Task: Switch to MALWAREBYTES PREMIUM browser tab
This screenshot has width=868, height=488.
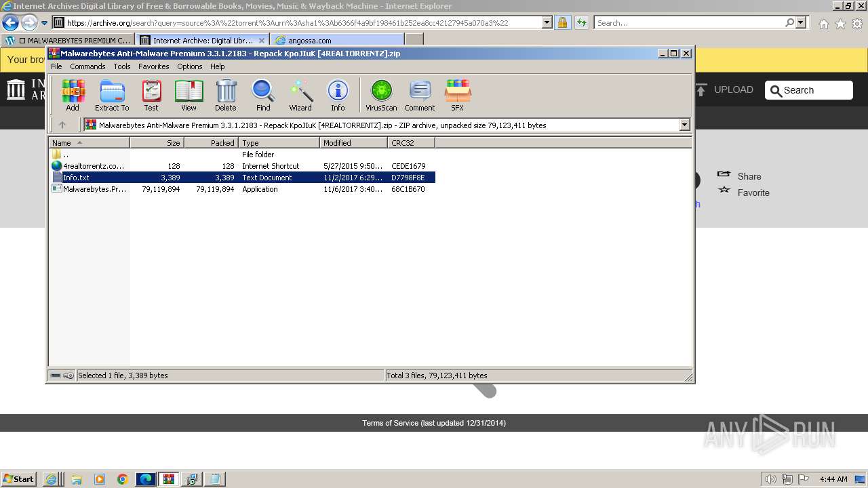Action: click(68, 40)
